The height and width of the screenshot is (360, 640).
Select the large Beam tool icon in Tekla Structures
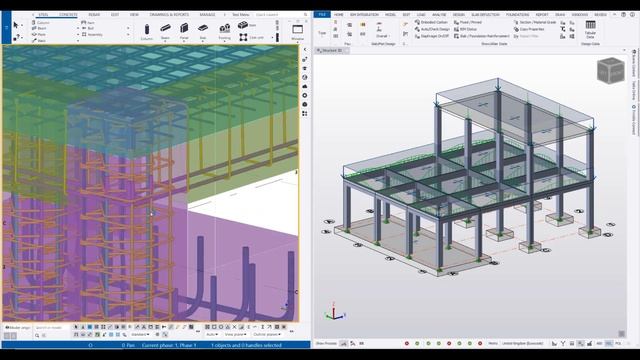165,32
